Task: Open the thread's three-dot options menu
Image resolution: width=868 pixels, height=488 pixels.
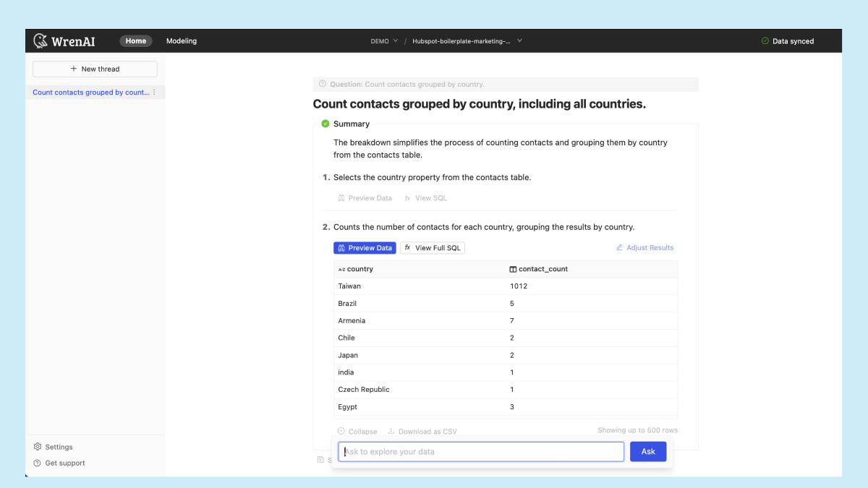Action: point(154,93)
